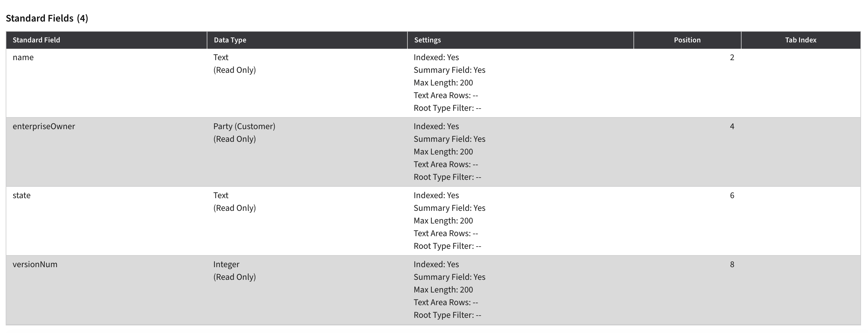Click the Party (Customer) data type
The height and width of the screenshot is (333, 868).
(x=244, y=127)
